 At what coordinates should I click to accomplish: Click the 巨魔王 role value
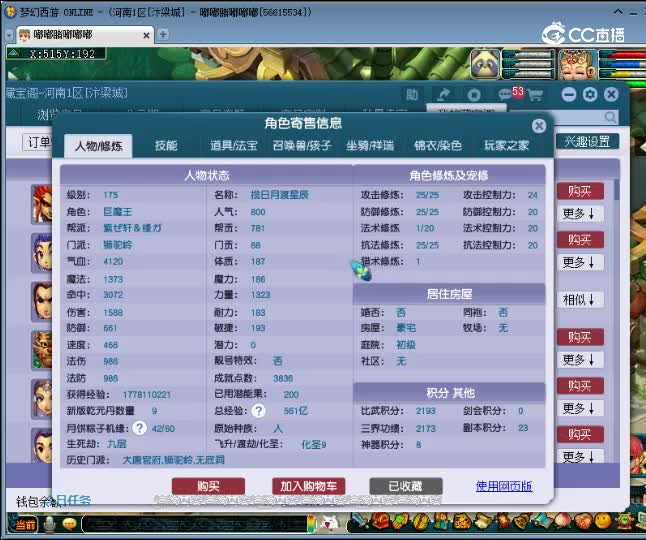117,212
